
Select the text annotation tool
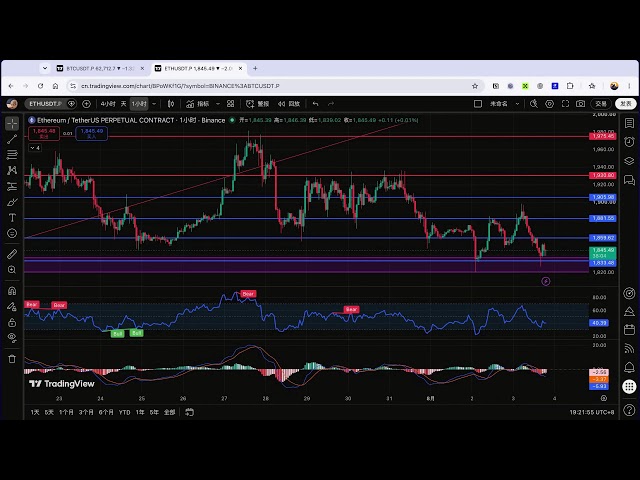[x=12, y=218]
